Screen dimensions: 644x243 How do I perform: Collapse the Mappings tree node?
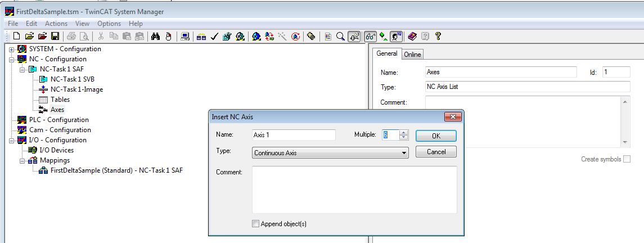22,160
